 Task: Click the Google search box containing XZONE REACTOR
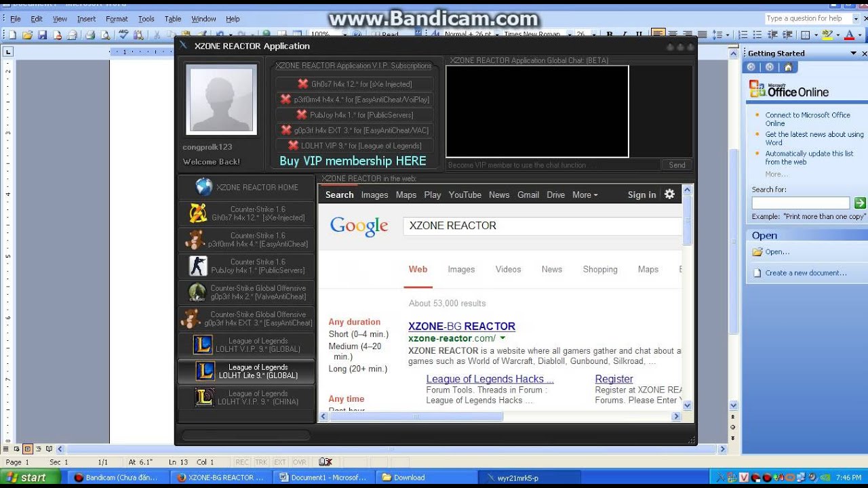click(x=542, y=226)
